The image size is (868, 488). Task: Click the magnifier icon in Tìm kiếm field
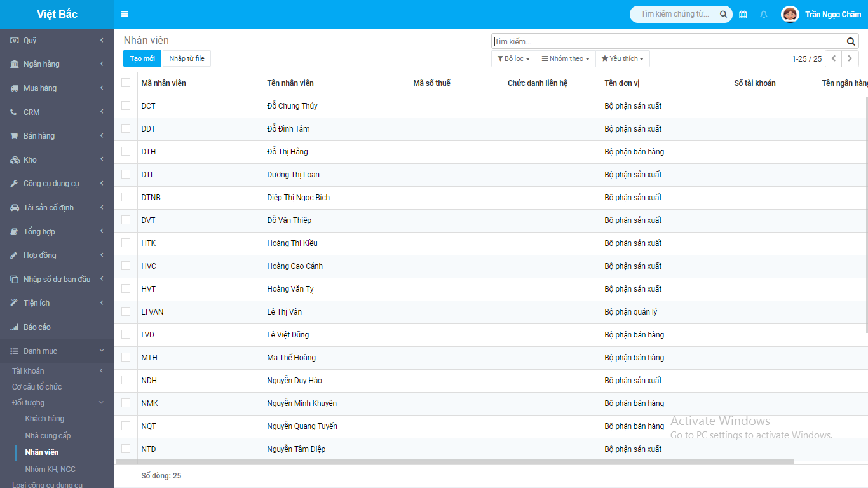851,41
